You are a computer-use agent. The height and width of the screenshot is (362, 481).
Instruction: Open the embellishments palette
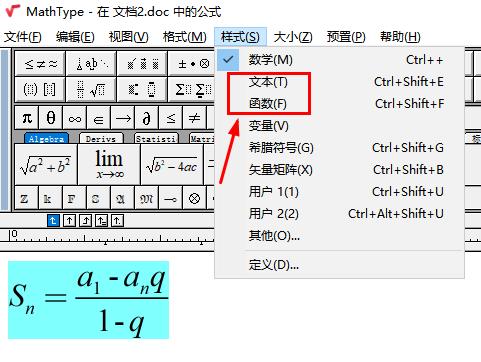142,63
